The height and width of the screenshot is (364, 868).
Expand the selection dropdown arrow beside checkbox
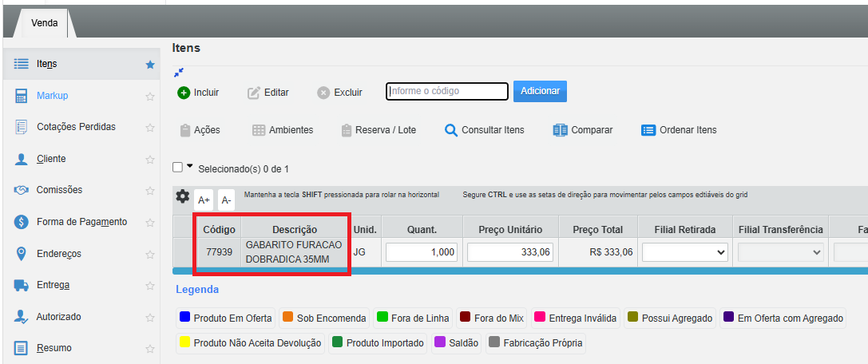point(190,167)
